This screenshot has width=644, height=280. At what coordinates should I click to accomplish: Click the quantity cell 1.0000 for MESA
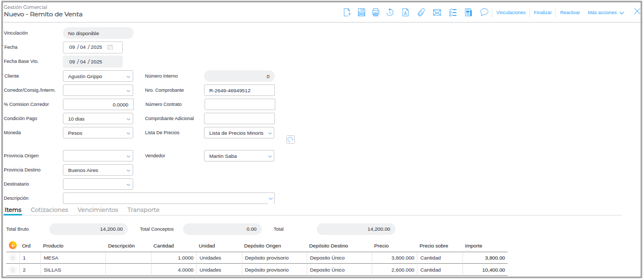click(174, 258)
